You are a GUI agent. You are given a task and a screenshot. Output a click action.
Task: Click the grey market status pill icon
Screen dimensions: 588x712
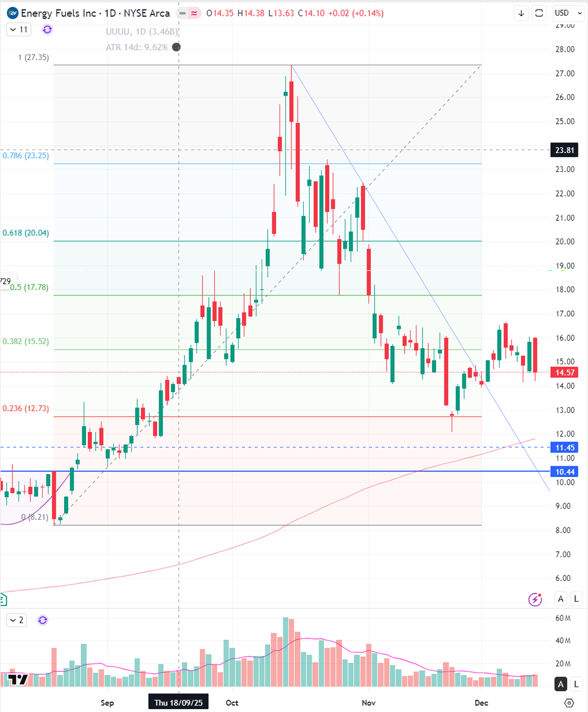183,13
